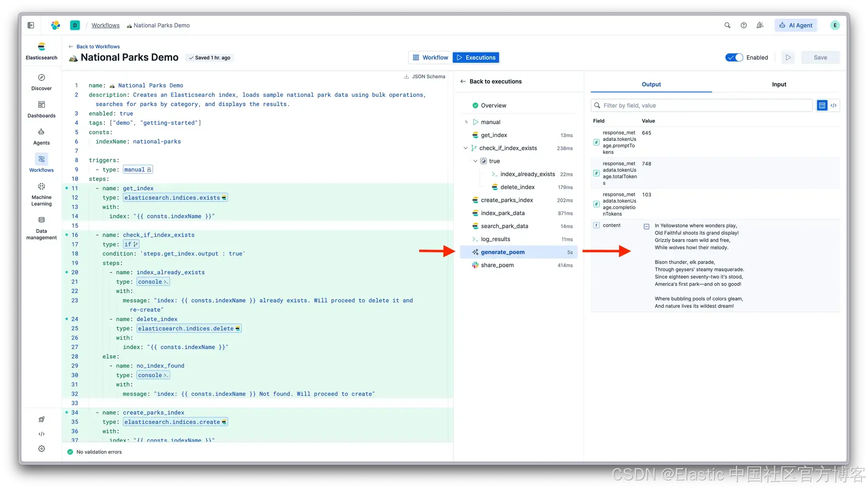The height and width of the screenshot is (489, 868).
Task: Collapse the content field value
Action: coord(646,226)
